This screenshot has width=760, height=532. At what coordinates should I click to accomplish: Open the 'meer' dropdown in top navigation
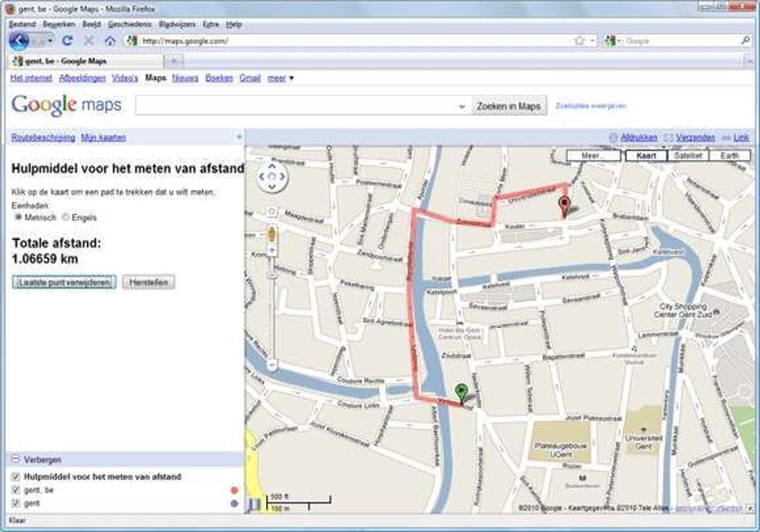click(x=281, y=79)
